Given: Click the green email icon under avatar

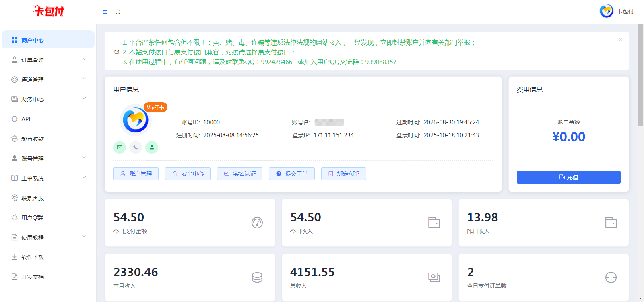Looking at the screenshot, I should 120,147.
